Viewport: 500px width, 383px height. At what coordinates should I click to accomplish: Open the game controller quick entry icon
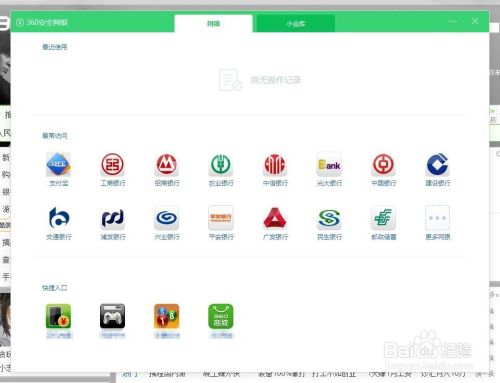point(113,316)
